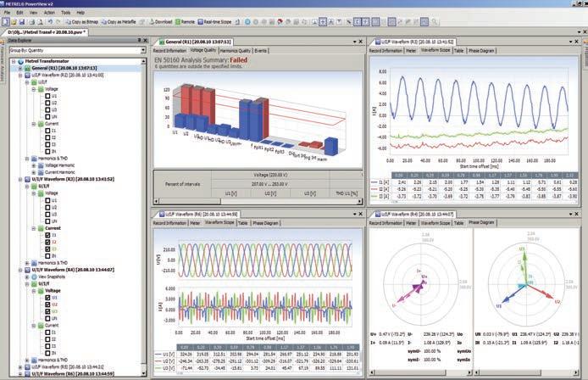The image size is (588, 380).
Task: Check the U1 voltage box under R2
Action: [x=47, y=96]
